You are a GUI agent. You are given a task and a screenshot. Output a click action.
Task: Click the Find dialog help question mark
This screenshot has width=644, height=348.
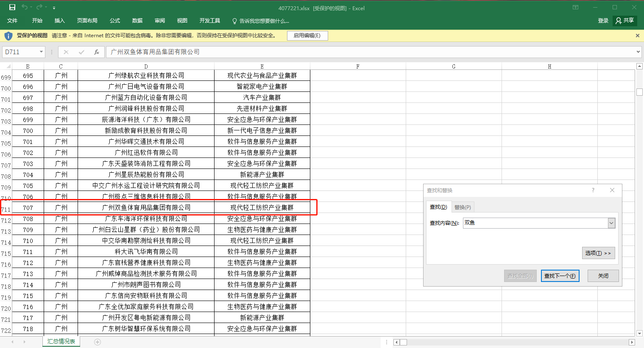tap(593, 190)
